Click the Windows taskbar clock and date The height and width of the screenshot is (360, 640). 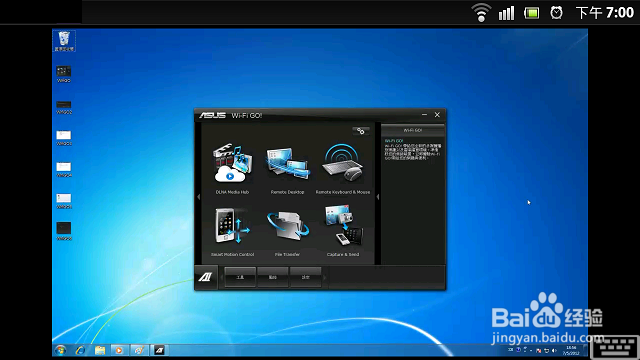tap(571, 350)
